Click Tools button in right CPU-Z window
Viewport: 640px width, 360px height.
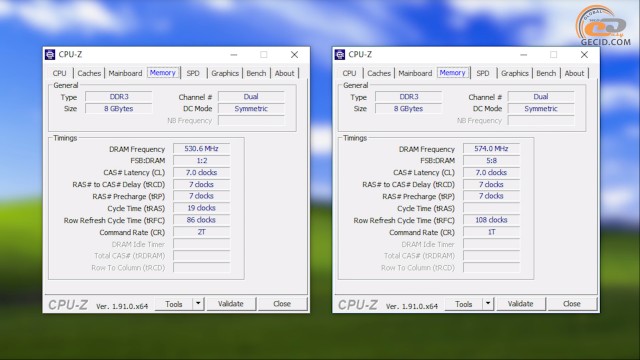point(464,304)
